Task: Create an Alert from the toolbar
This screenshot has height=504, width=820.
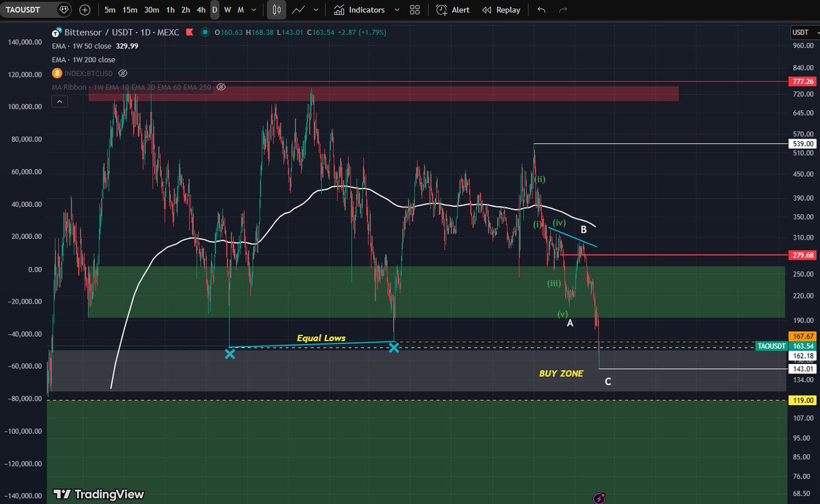Action: pyautogui.click(x=452, y=10)
